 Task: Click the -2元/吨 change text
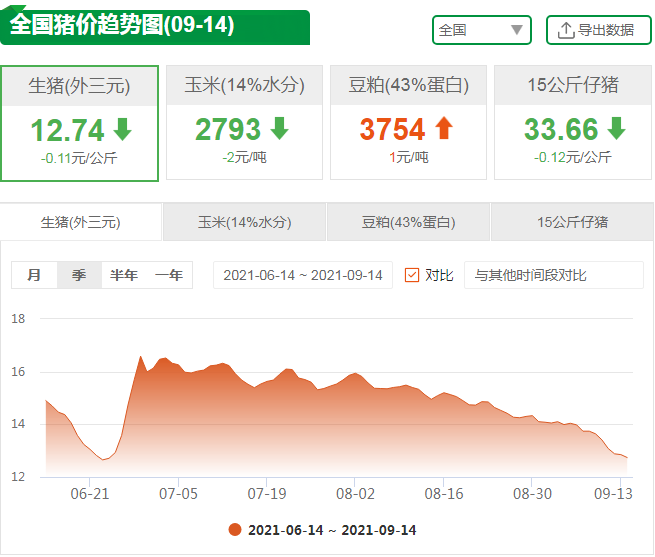coord(244,157)
